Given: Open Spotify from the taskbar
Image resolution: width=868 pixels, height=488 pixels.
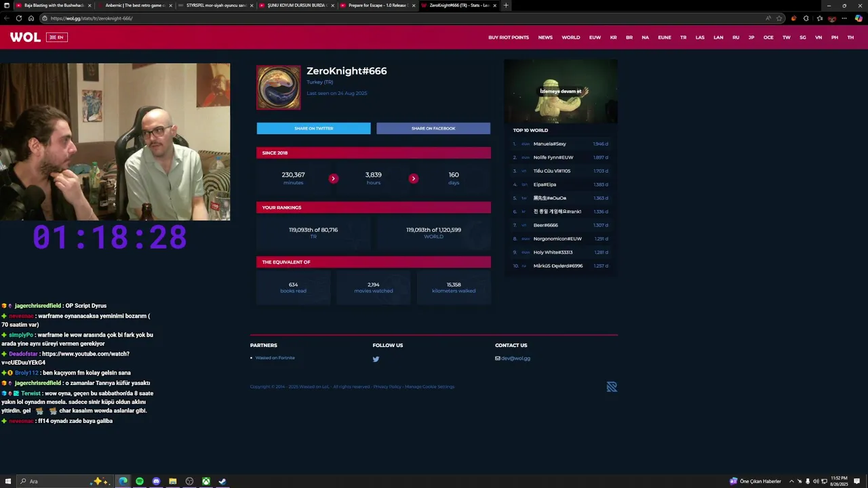Looking at the screenshot, I should pyautogui.click(x=140, y=481).
